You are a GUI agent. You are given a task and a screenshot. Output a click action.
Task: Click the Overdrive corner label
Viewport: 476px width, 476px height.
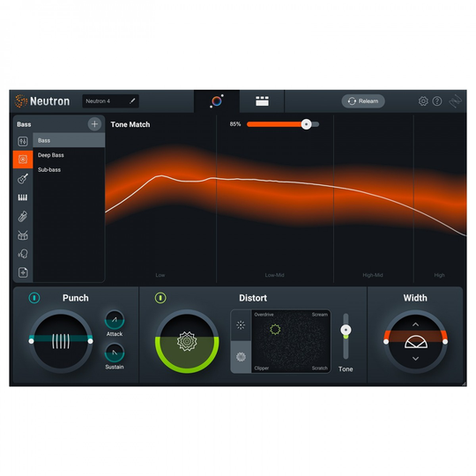[x=264, y=315]
